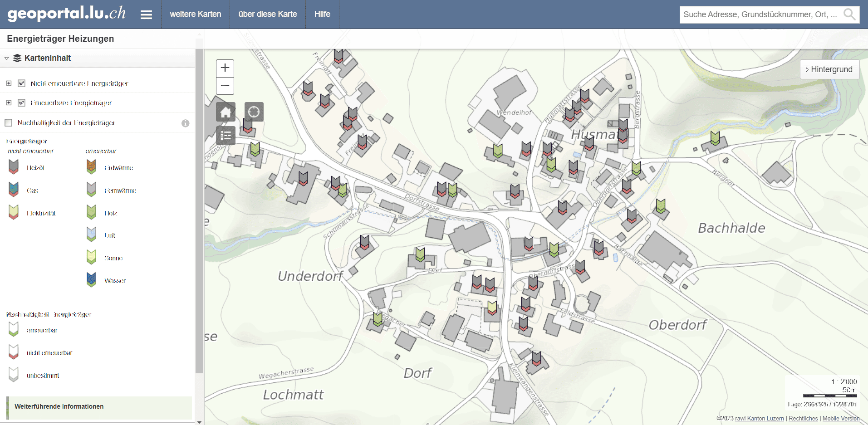
Task: Expand the Hintergrund background selector
Action: [829, 69]
